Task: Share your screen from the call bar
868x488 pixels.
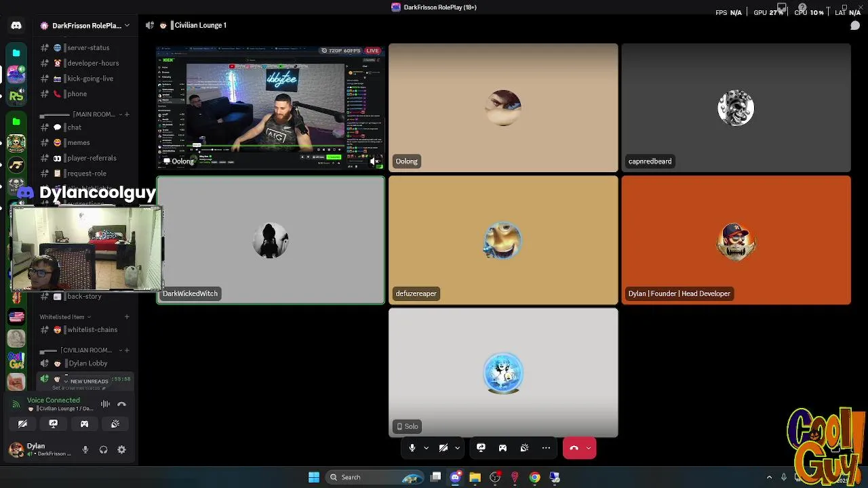Action: (481, 448)
